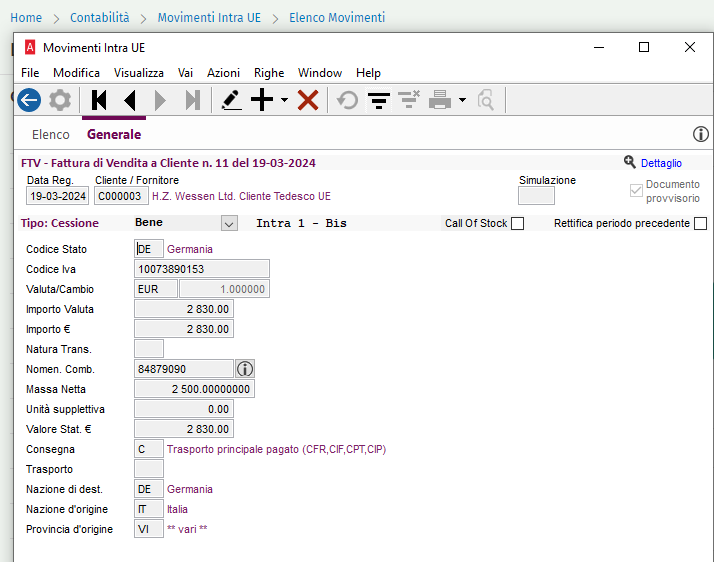This screenshot has height=562, width=714.
Task: Expand the plus button dropdown arrow
Action: pos(284,100)
